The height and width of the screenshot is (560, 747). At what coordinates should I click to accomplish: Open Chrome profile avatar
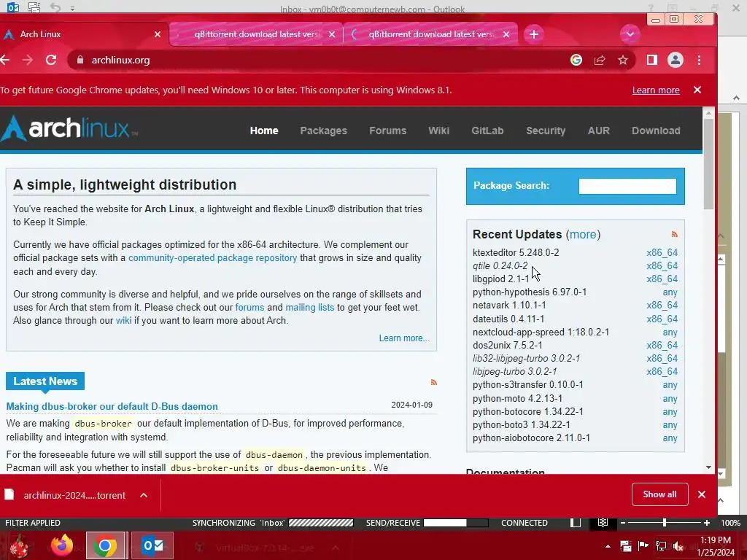click(675, 60)
